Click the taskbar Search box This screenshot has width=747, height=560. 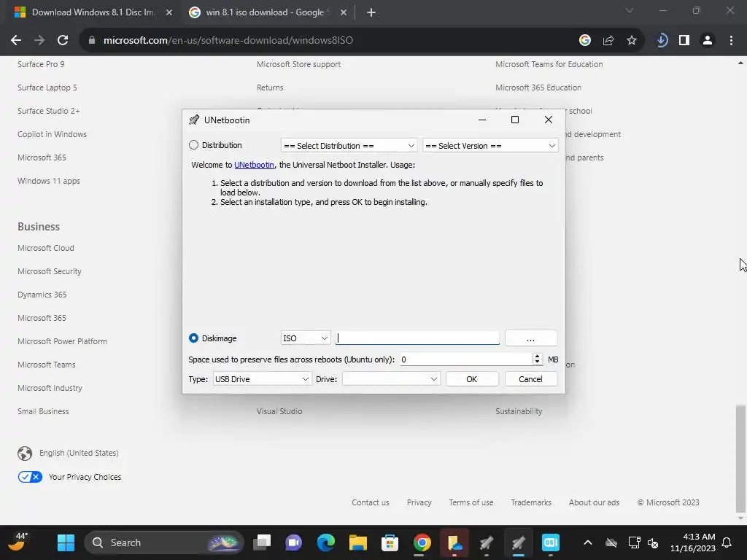(163, 542)
